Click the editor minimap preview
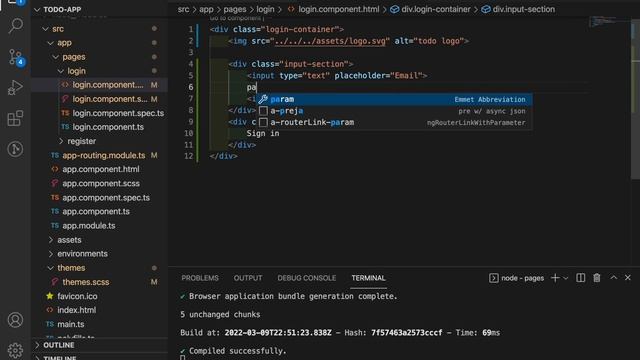Screen dimensions: 640x360 602,21
